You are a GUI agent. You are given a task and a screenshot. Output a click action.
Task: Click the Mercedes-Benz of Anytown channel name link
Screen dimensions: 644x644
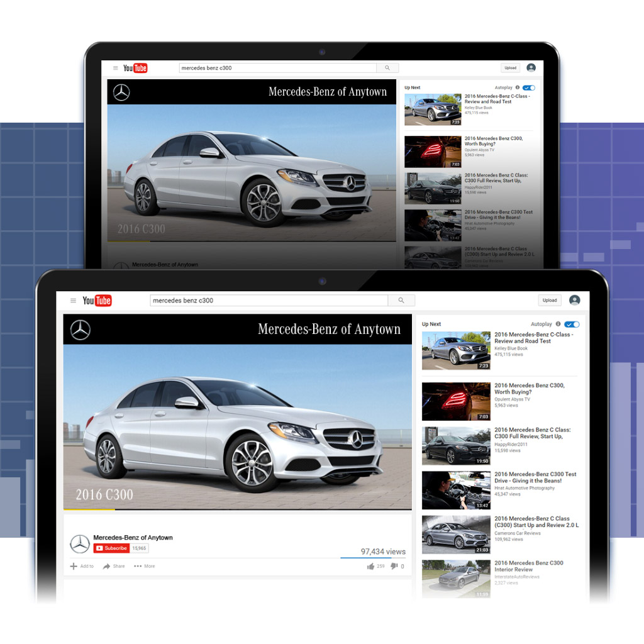133,538
